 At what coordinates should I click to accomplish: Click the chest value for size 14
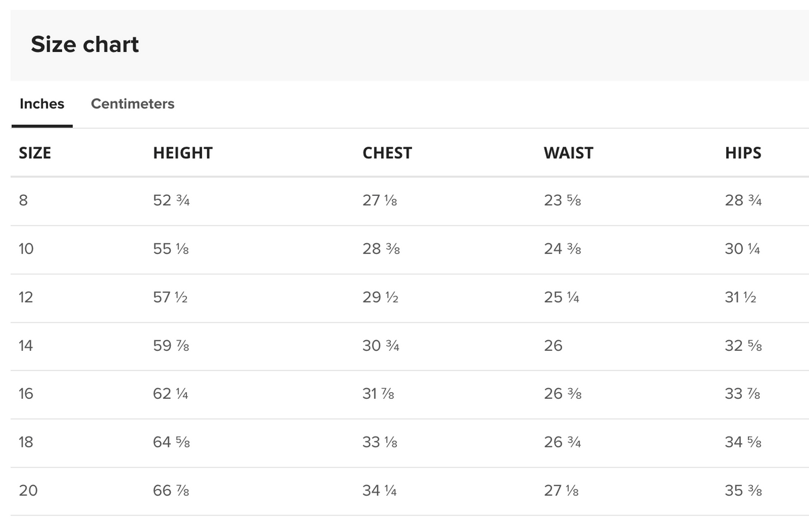click(x=381, y=346)
